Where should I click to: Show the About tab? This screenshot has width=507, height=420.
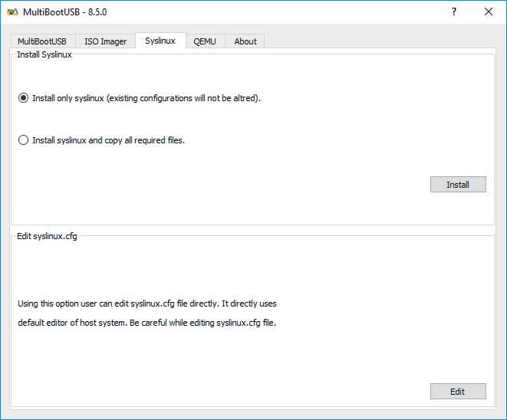tap(245, 41)
